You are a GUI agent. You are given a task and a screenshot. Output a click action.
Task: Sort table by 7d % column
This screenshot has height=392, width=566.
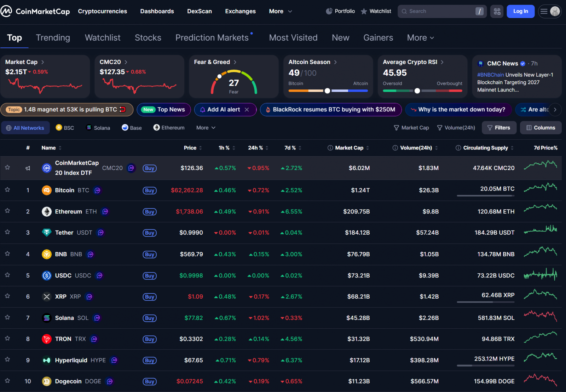click(293, 148)
